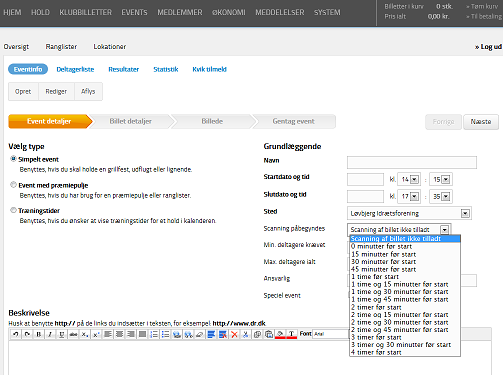Open the ØKONOMI main menu

[229, 12]
